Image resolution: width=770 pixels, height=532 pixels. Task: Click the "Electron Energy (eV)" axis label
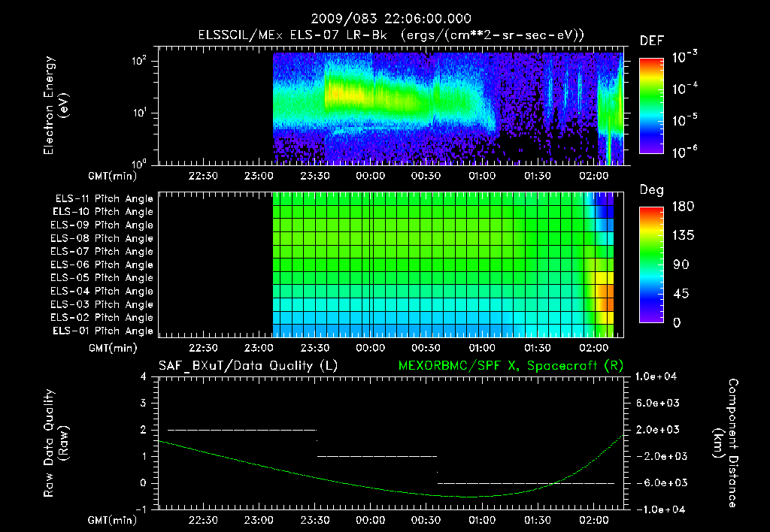[56, 105]
